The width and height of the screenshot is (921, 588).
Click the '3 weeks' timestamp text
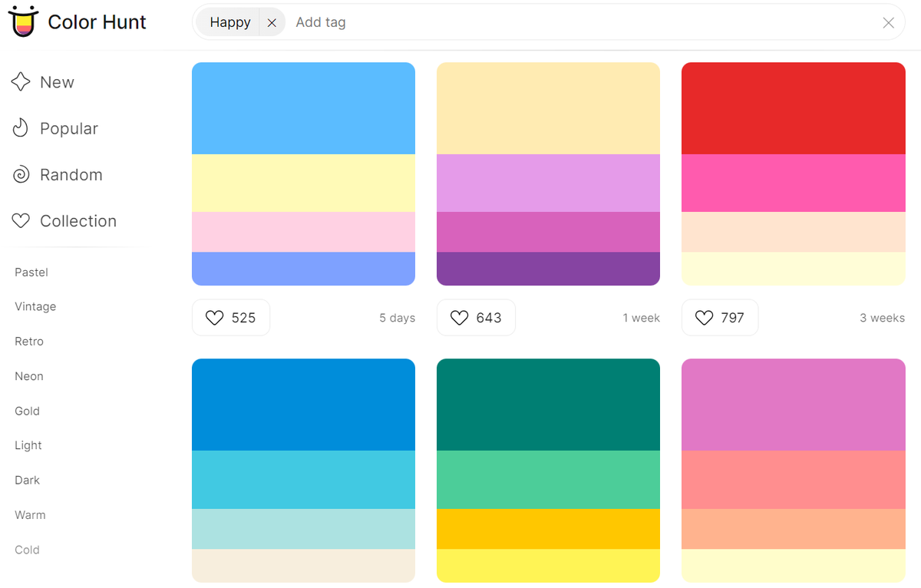[882, 318]
